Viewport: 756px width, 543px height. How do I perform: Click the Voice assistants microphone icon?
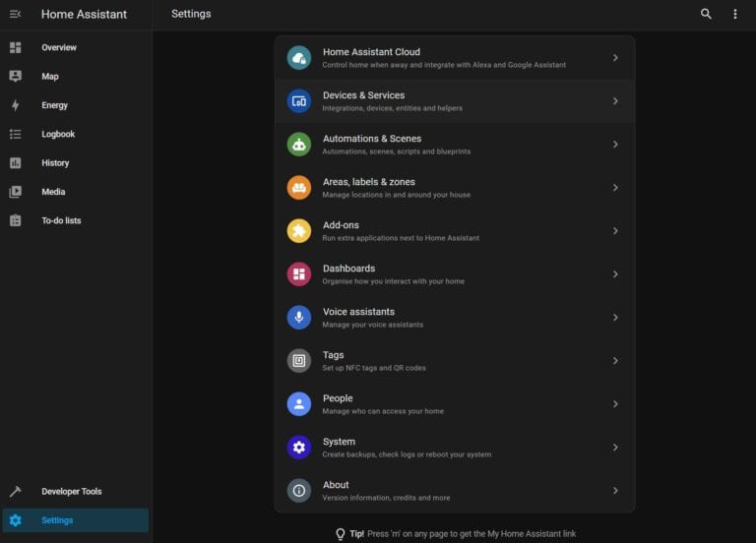pos(299,318)
